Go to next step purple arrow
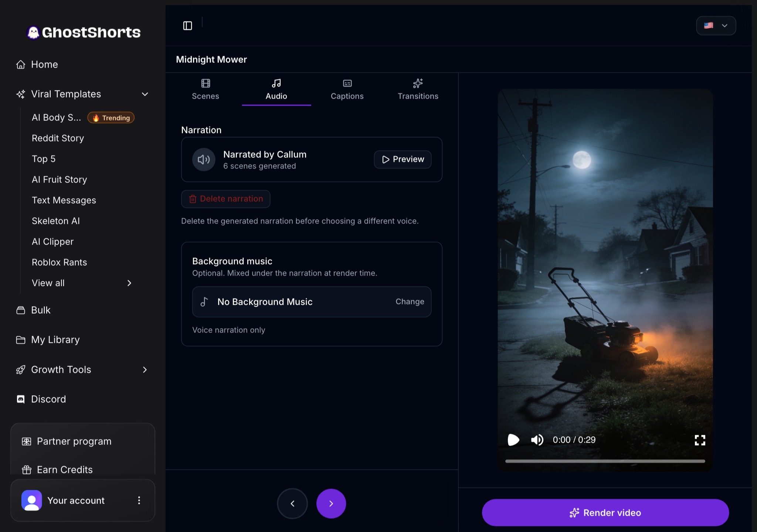The width and height of the screenshot is (757, 532). [x=331, y=504]
